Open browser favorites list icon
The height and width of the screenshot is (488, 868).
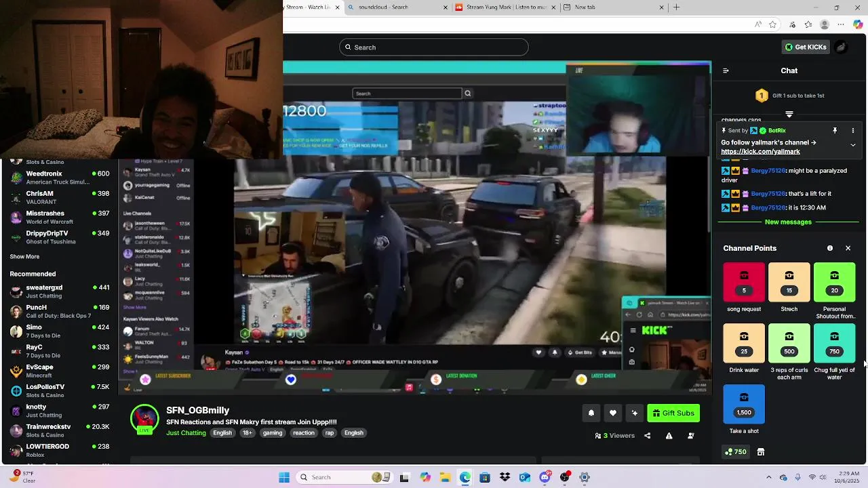[808, 24]
